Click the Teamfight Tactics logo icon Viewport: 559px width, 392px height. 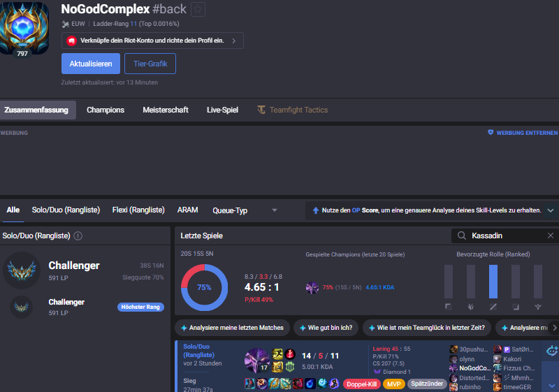(x=261, y=110)
